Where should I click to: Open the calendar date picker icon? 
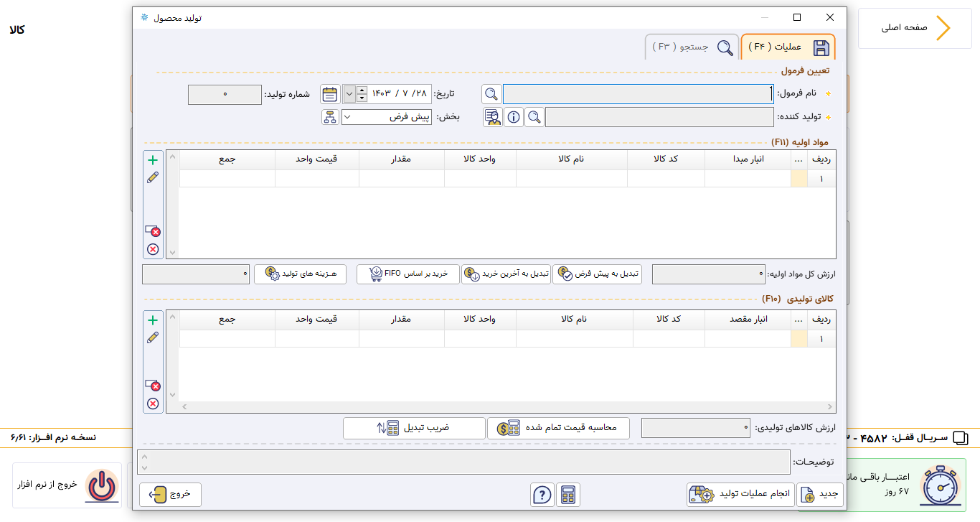point(330,94)
